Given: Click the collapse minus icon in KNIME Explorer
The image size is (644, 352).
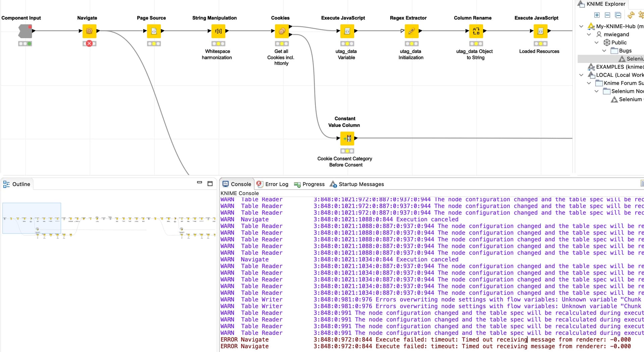Looking at the screenshot, I should point(607,15).
